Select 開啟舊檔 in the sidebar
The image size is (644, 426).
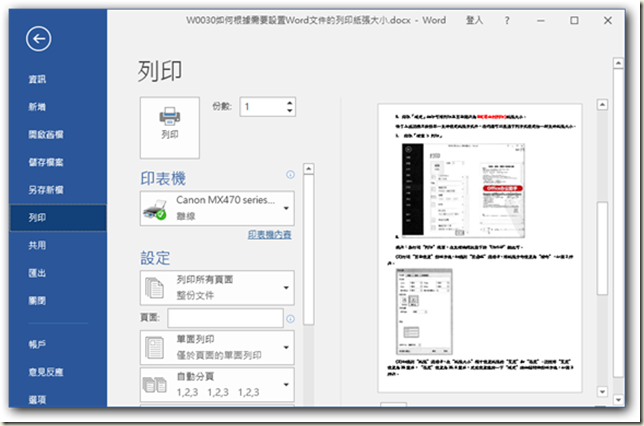coord(46,135)
